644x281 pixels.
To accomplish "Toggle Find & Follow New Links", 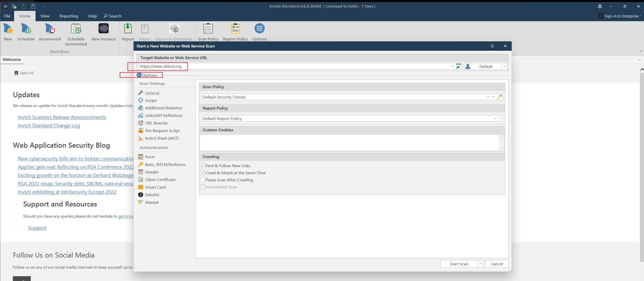I will coord(202,166).
